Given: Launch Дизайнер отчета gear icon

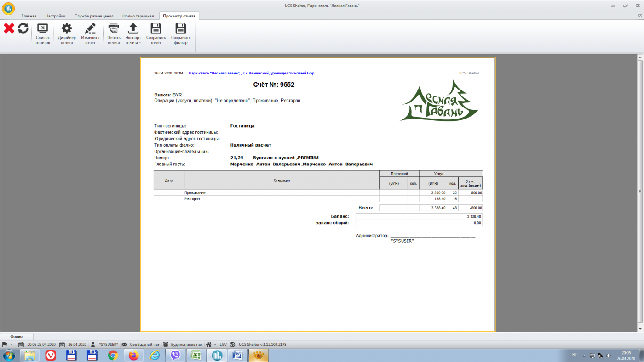Looking at the screenshot, I should [67, 34].
